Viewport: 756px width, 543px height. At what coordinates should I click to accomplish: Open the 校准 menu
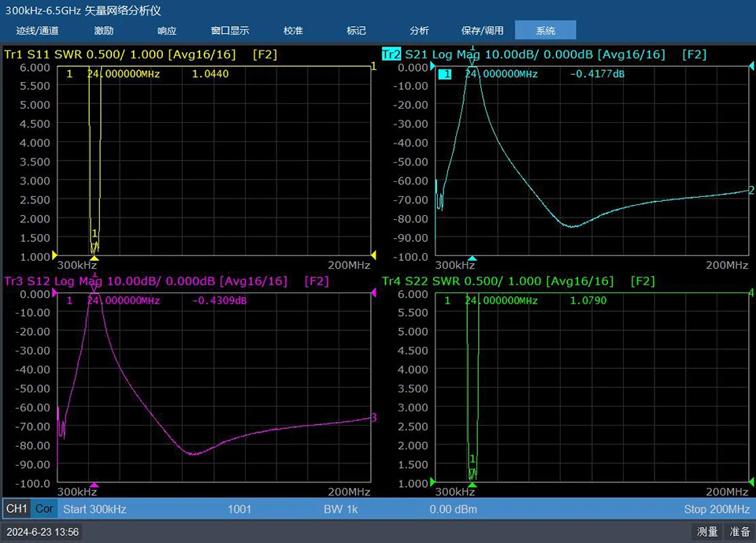(293, 31)
